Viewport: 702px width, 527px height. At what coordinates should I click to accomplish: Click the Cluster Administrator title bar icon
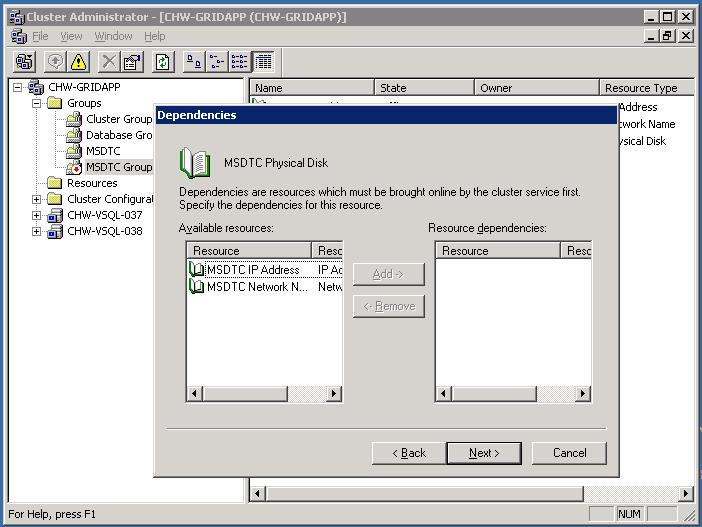[x=17, y=17]
